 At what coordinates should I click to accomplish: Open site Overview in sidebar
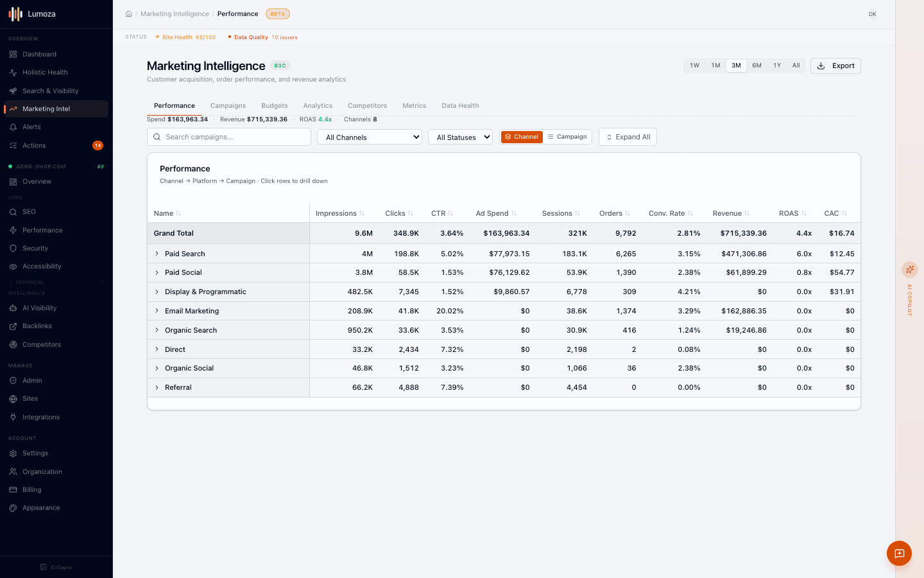tap(56, 182)
